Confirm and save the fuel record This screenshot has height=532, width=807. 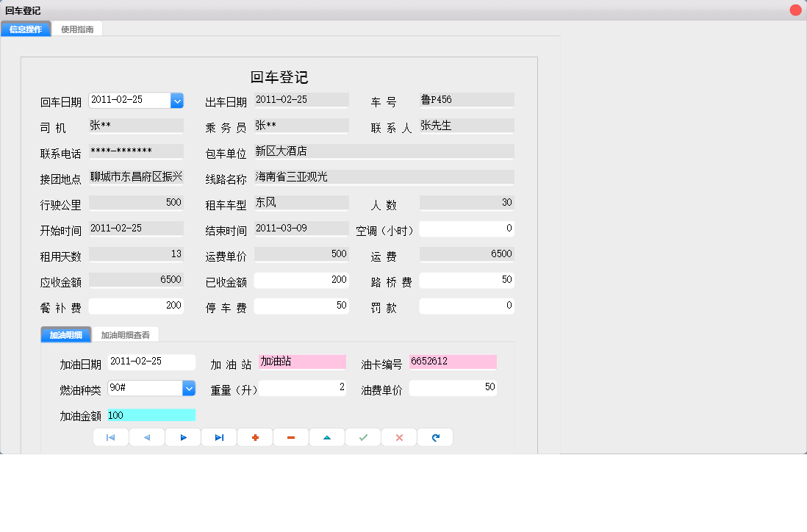click(x=362, y=436)
